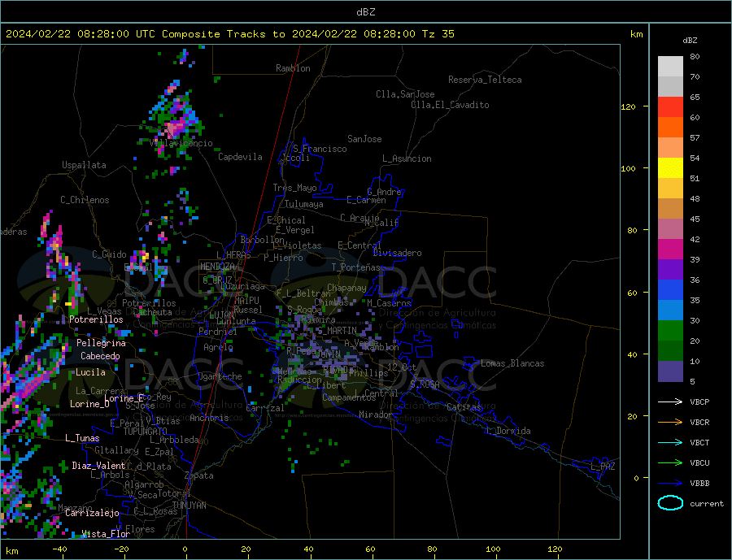
Task: Click the C_Chilenos label
Action: (x=85, y=200)
